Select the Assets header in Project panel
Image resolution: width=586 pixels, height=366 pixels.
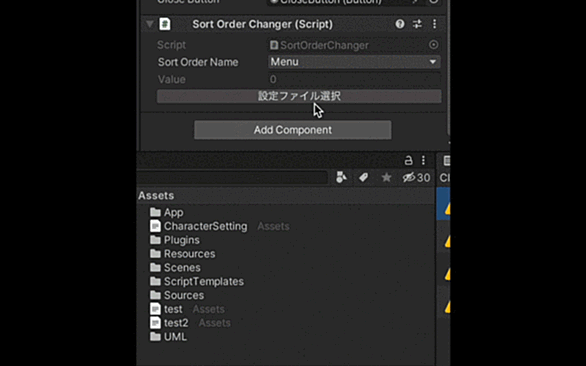click(x=156, y=196)
